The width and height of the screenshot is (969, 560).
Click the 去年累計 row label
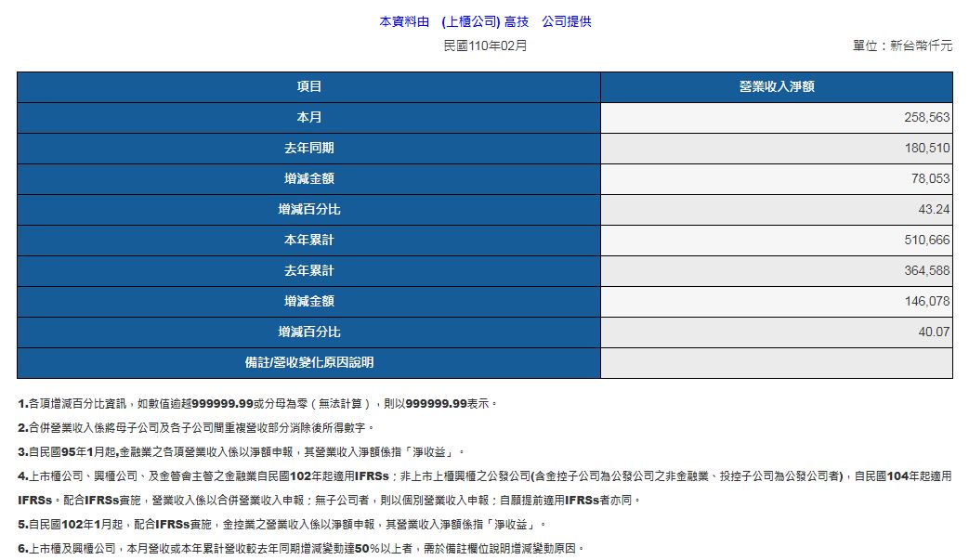click(x=308, y=271)
